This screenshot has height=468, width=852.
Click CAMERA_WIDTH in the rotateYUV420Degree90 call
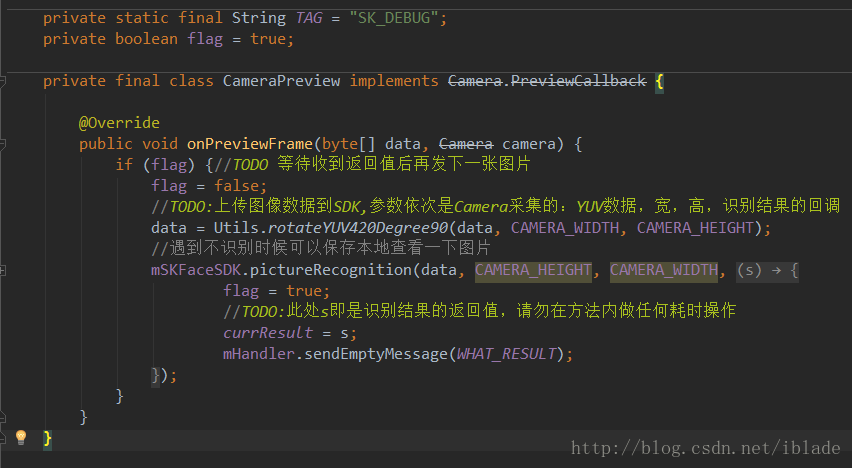[x=565, y=228]
